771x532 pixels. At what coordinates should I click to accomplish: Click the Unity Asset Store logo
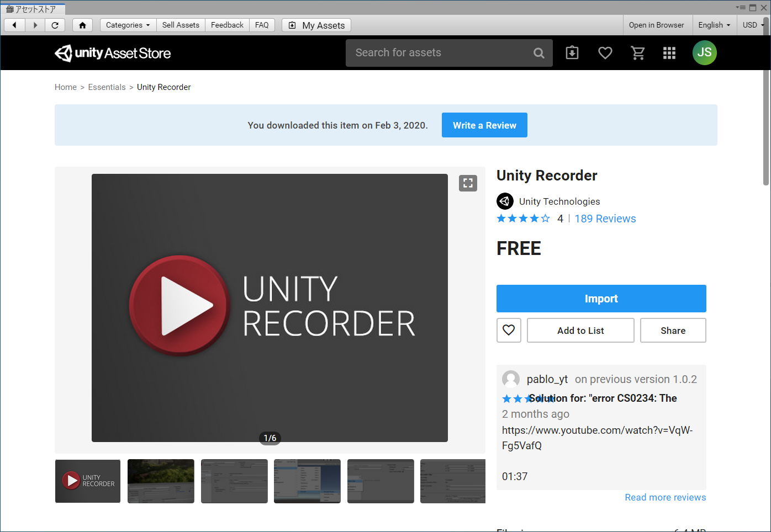113,52
